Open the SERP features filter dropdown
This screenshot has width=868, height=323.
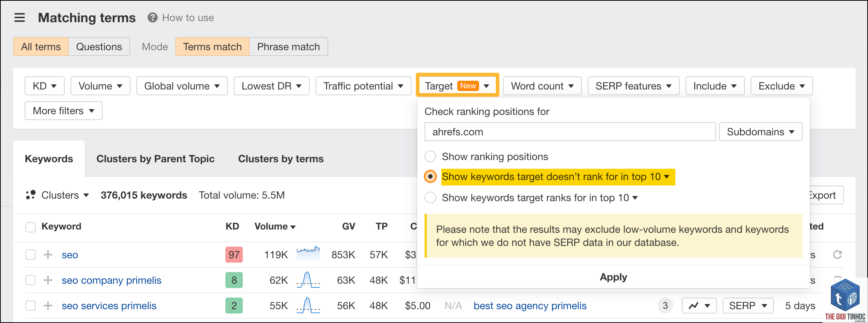[634, 86]
